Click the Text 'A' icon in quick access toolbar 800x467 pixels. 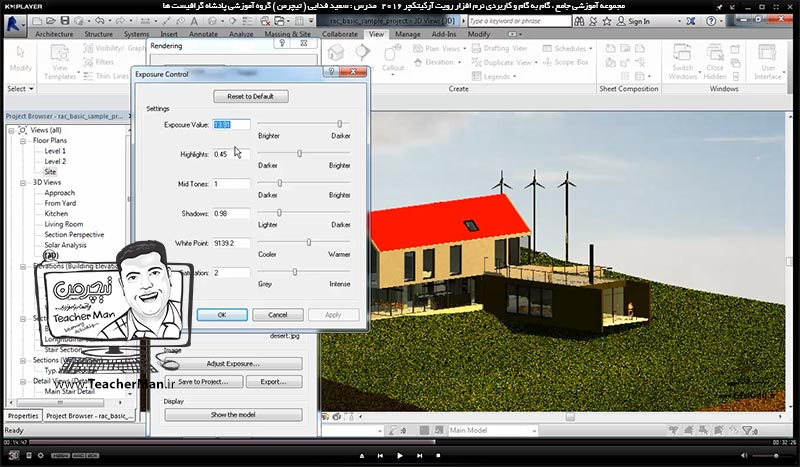click(194, 21)
